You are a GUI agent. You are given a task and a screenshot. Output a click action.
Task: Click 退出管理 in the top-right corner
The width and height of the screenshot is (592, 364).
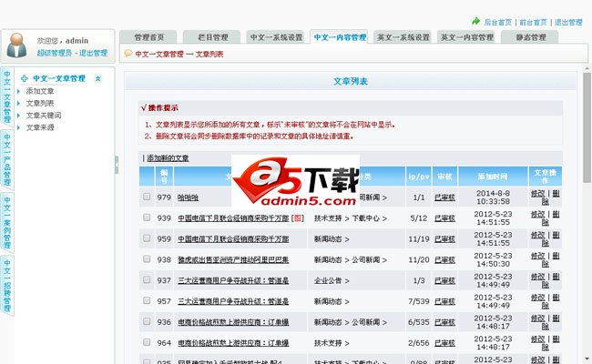click(568, 22)
